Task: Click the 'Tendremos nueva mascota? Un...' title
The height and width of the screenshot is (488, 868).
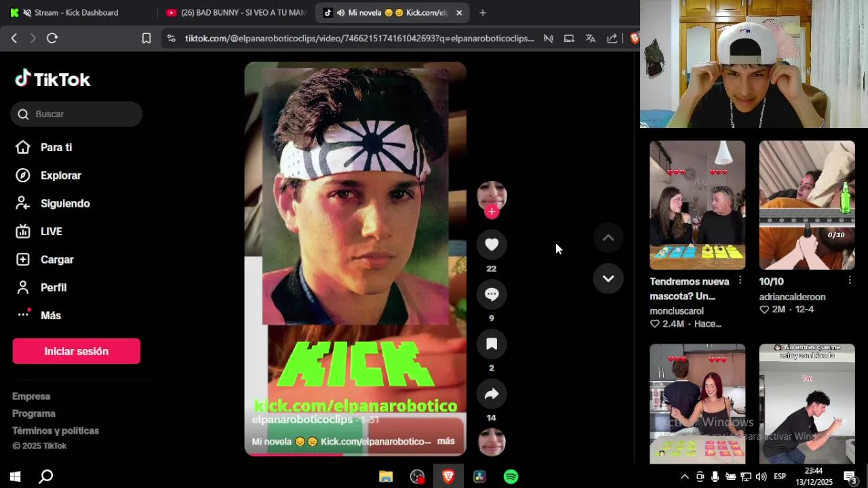Action: 690,289
